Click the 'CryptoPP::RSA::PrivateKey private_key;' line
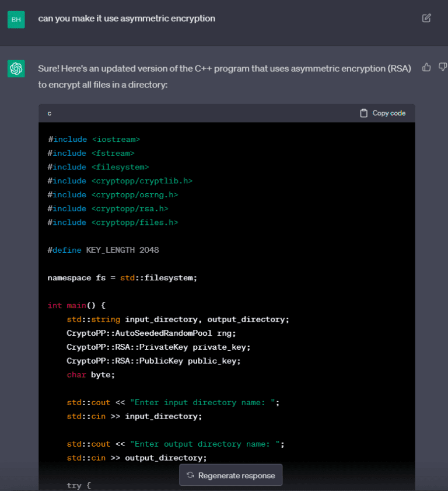 pyautogui.click(x=159, y=347)
